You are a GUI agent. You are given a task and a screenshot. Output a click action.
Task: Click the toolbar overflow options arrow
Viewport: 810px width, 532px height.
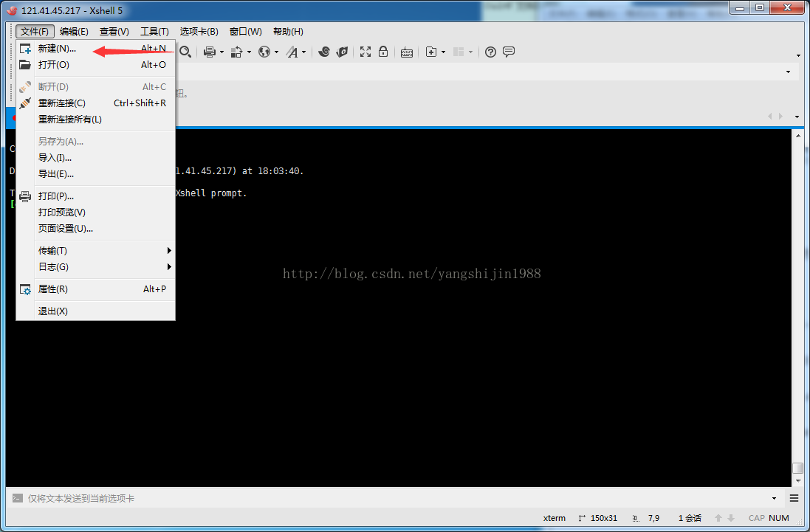(798, 55)
